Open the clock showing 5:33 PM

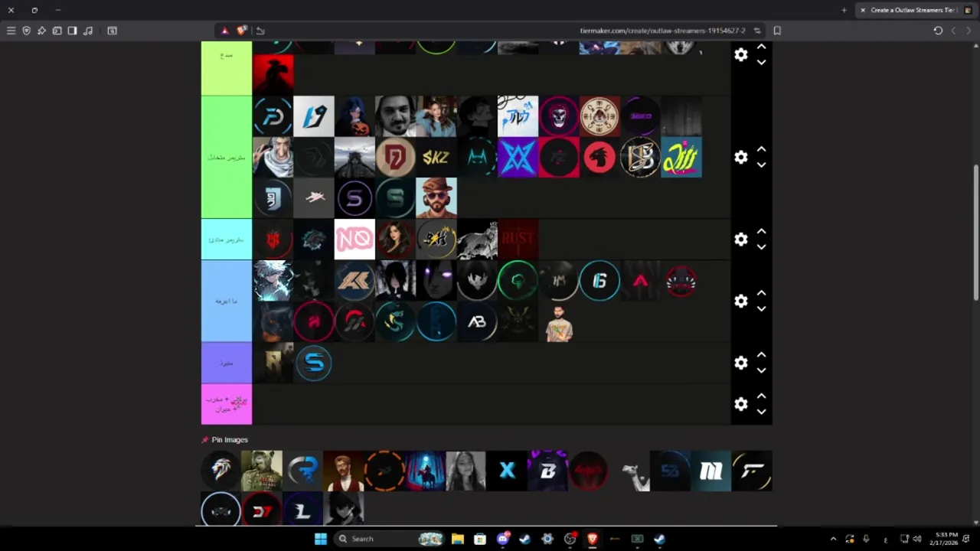946,539
